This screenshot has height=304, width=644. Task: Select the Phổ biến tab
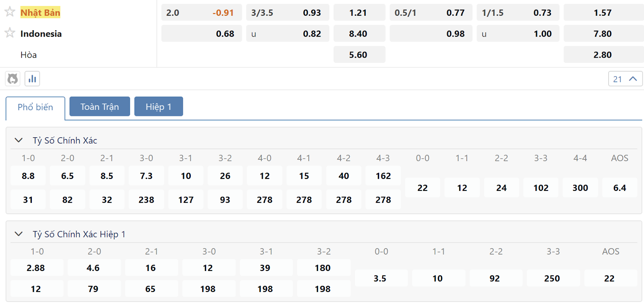click(x=35, y=108)
